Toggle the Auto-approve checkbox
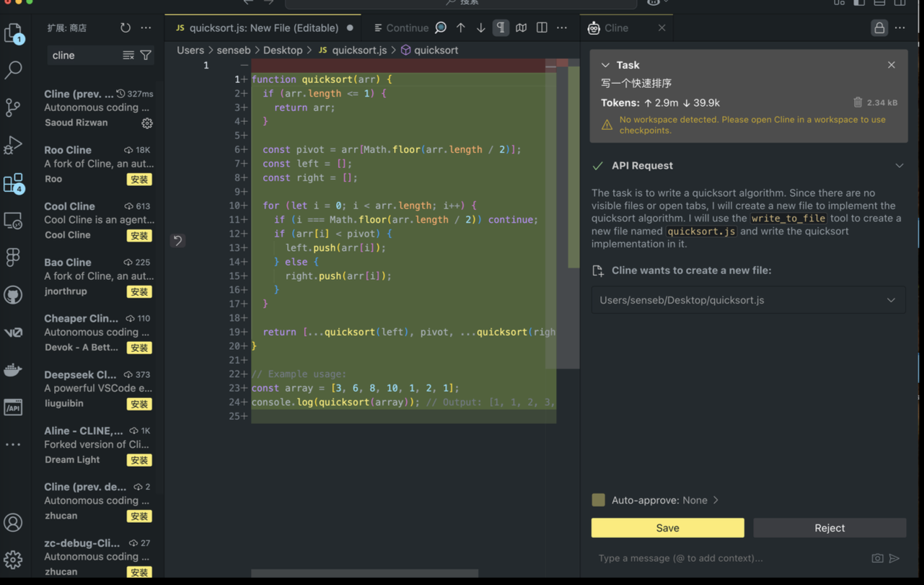The height and width of the screenshot is (585, 924). tap(599, 500)
